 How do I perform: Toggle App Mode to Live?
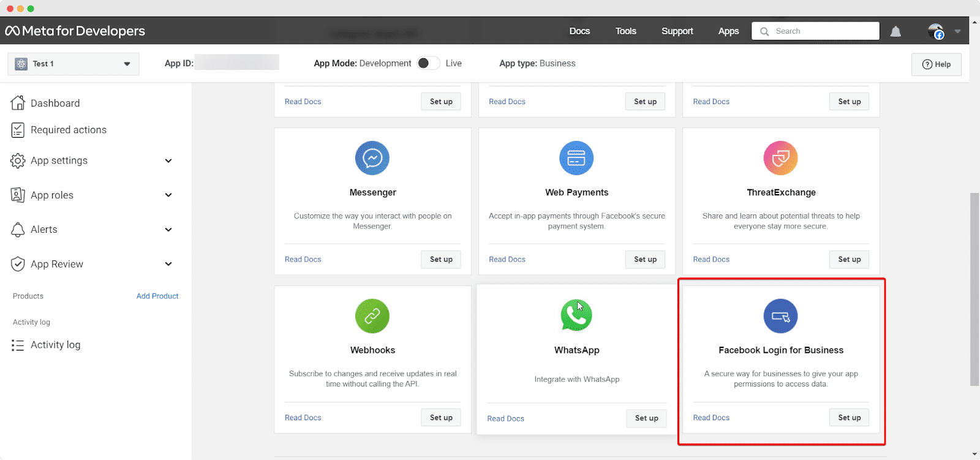click(428, 63)
